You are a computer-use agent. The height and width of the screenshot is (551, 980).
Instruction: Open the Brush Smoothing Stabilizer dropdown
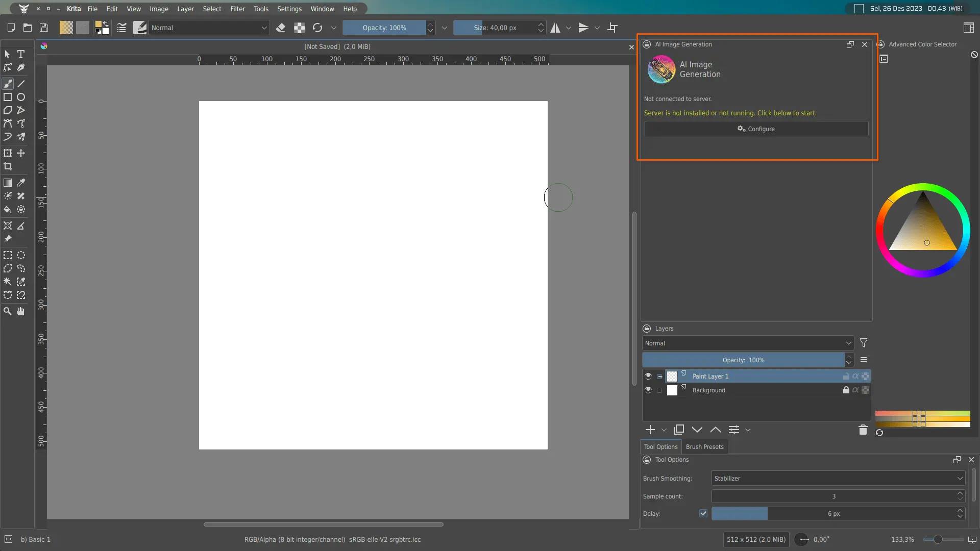click(838, 479)
